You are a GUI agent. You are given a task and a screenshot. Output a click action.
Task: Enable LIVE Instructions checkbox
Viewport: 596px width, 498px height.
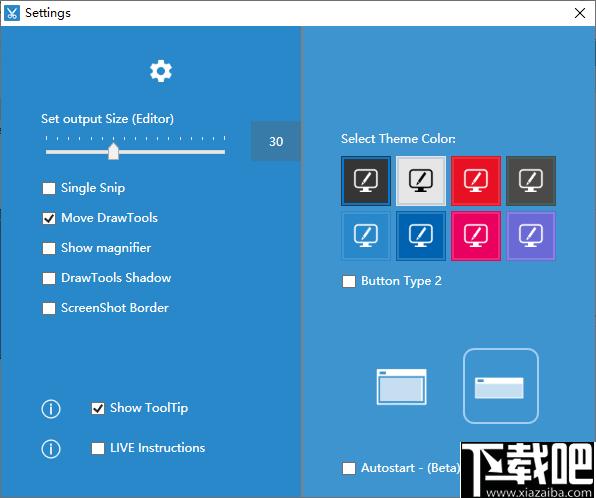98,449
